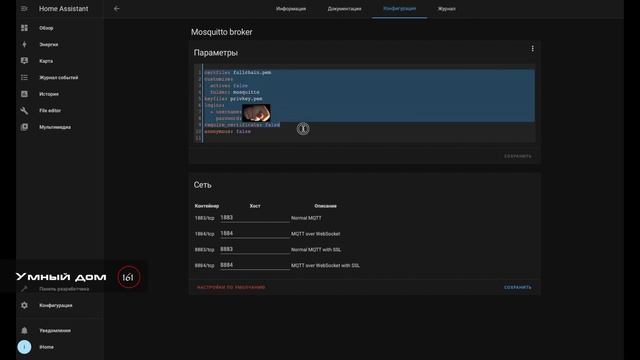
Task: Click 'Normal MQTT with SSL' description
Action: pos(316,249)
